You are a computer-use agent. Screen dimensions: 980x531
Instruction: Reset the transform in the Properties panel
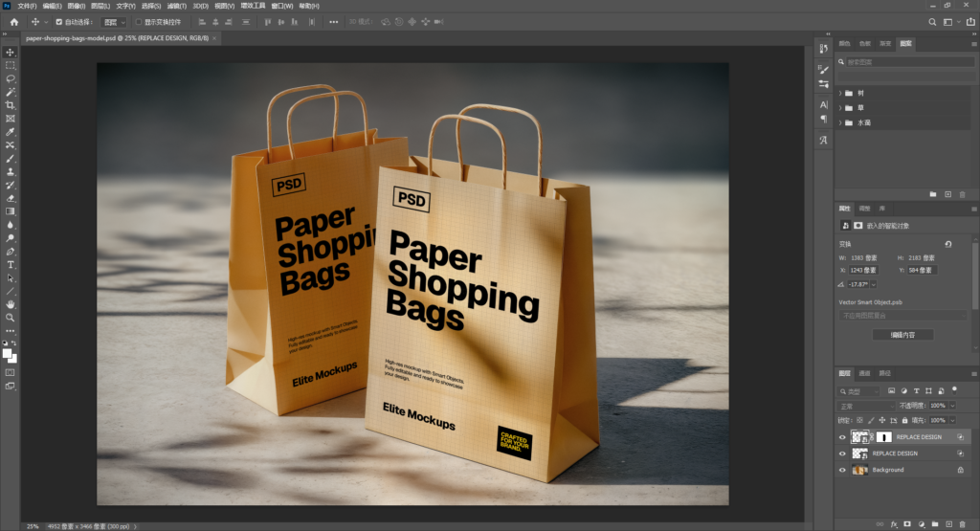(948, 244)
